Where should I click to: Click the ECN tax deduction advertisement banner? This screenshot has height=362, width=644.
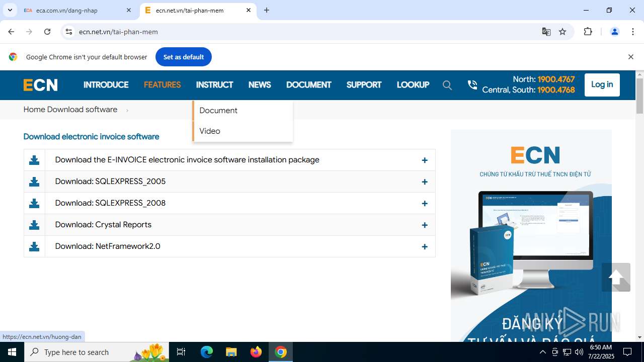coord(531,235)
